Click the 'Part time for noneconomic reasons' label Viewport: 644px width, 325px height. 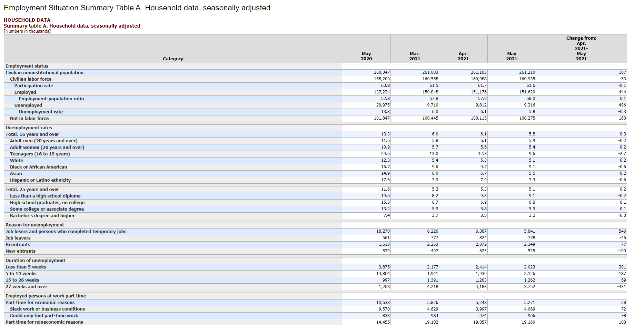(44, 322)
